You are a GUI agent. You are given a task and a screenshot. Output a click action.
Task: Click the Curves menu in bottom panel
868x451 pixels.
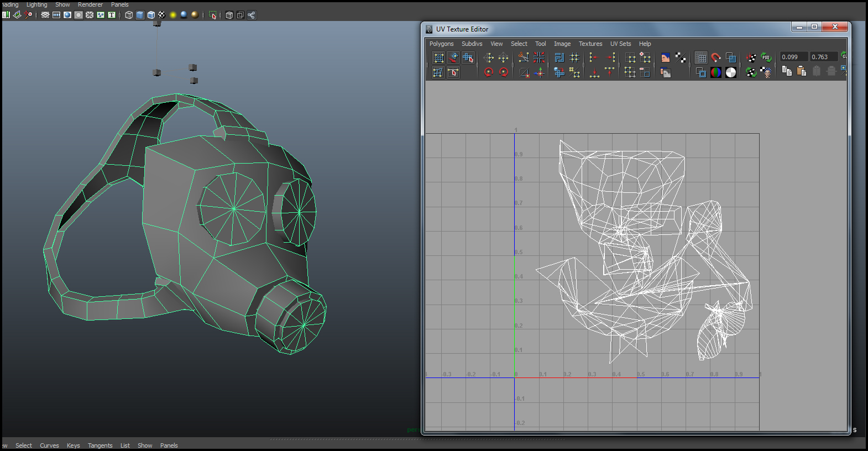[x=49, y=445]
